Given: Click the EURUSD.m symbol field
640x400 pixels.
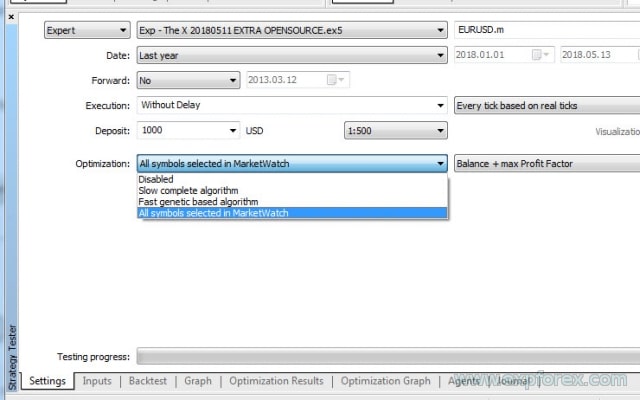Looking at the screenshot, I should [545, 31].
